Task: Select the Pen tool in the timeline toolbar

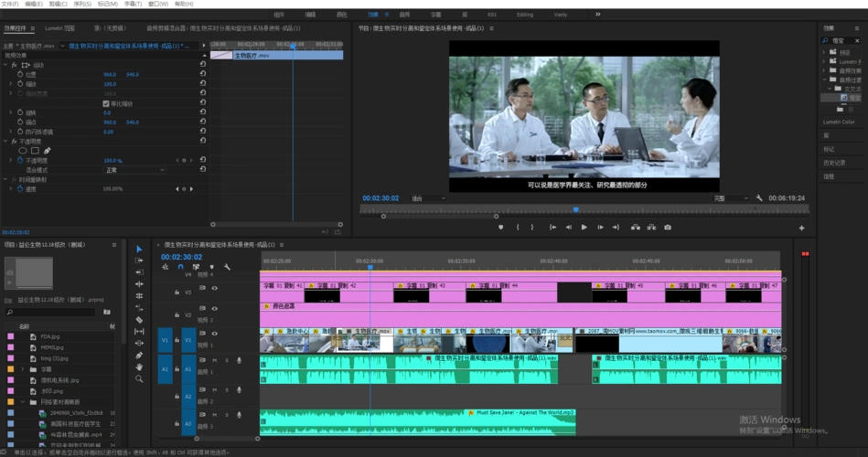Action: [139, 356]
